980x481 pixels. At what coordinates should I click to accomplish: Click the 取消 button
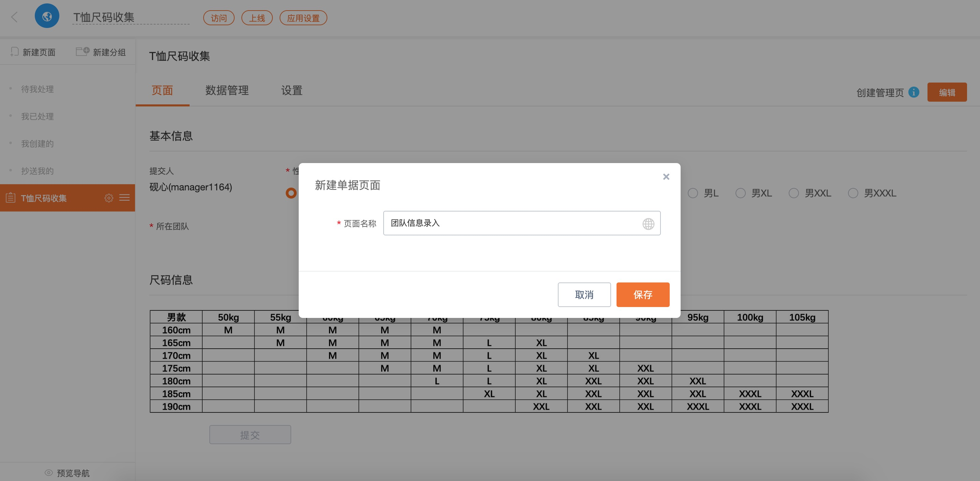(584, 294)
